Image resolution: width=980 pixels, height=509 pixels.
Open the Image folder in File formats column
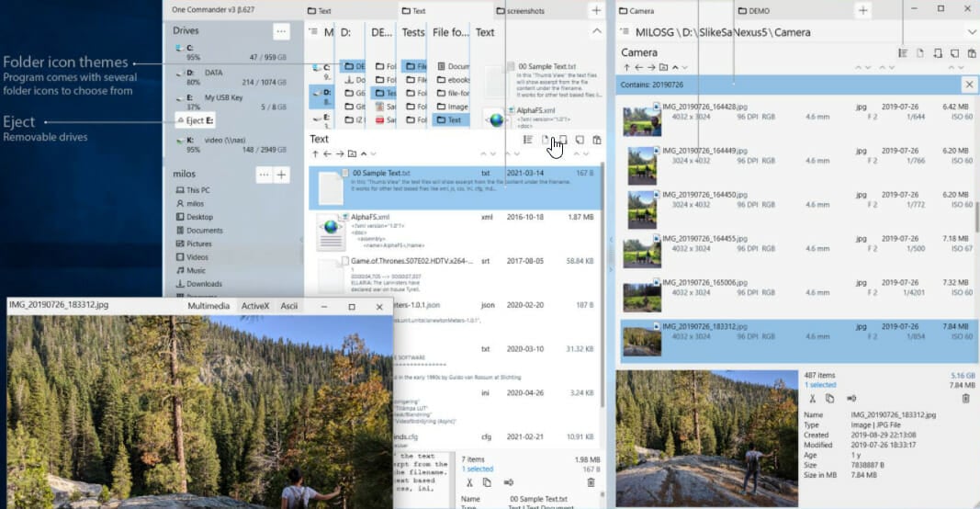coord(453,107)
